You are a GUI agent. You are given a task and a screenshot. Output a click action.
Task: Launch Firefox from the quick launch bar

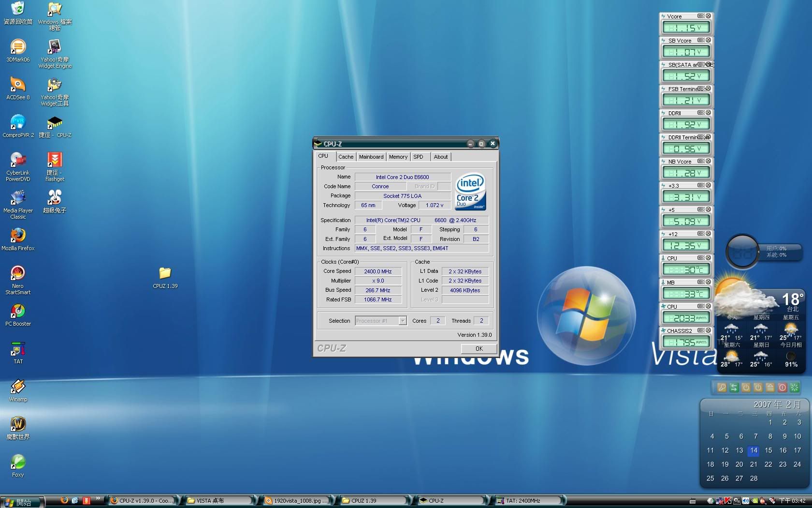[x=64, y=501]
